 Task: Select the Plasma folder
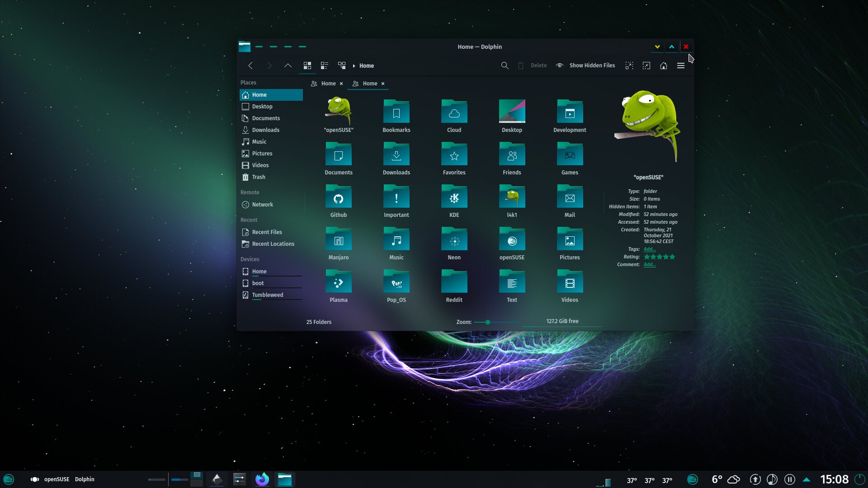click(x=338, y=286)
